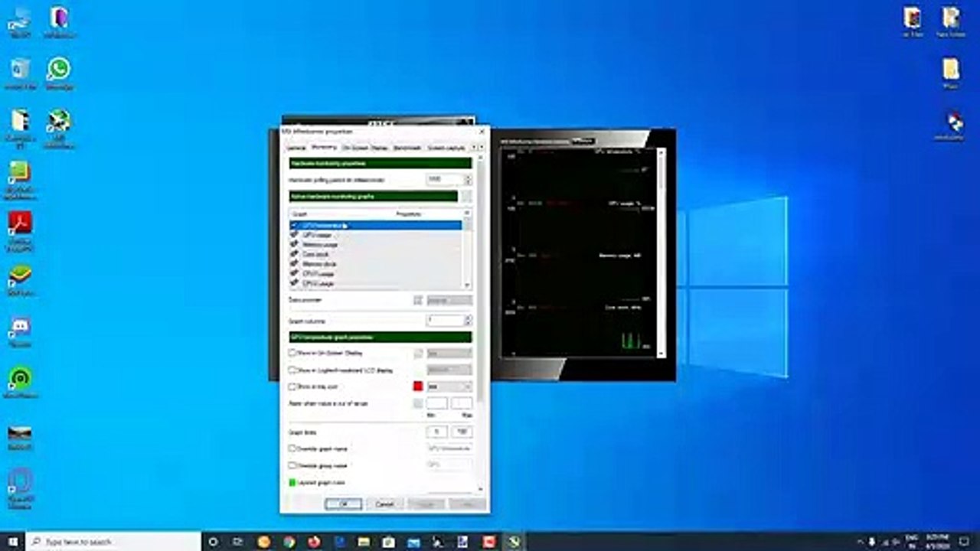
Task: Check Override graph name option
Action: point(292,448)
